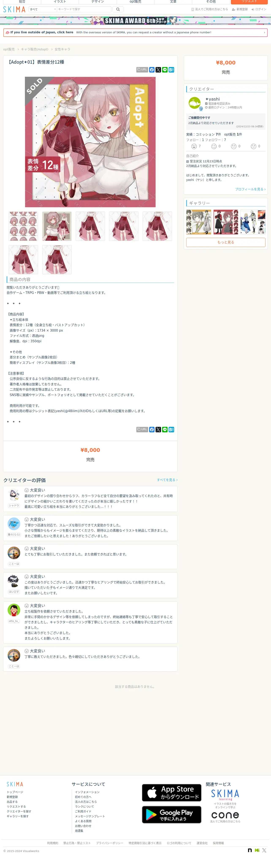Click the もっと見る gallery button

(x=226, y=242)
